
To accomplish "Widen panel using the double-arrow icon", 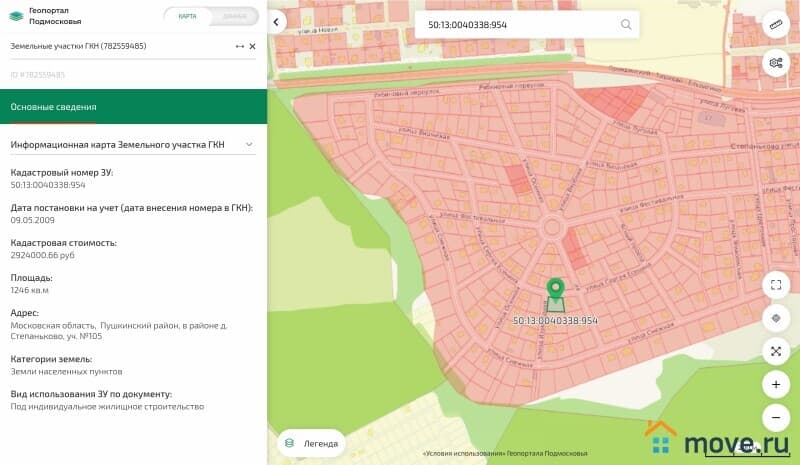I will 239,46.
